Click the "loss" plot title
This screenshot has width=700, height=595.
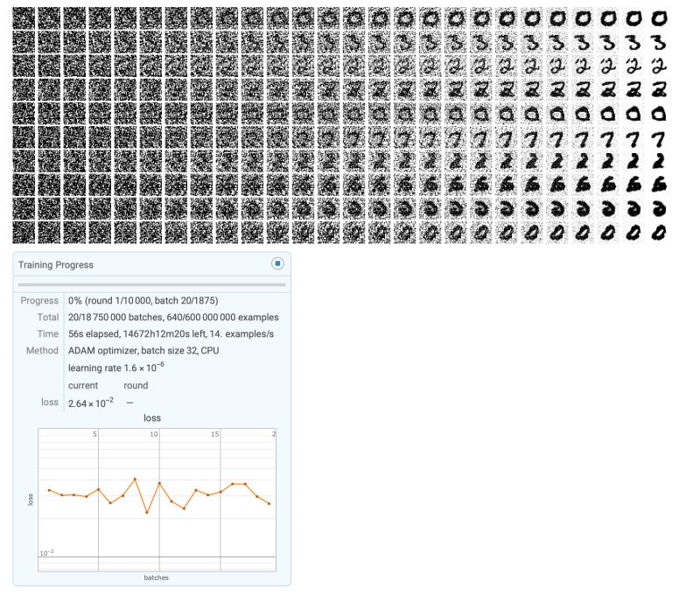pos(154,417)
